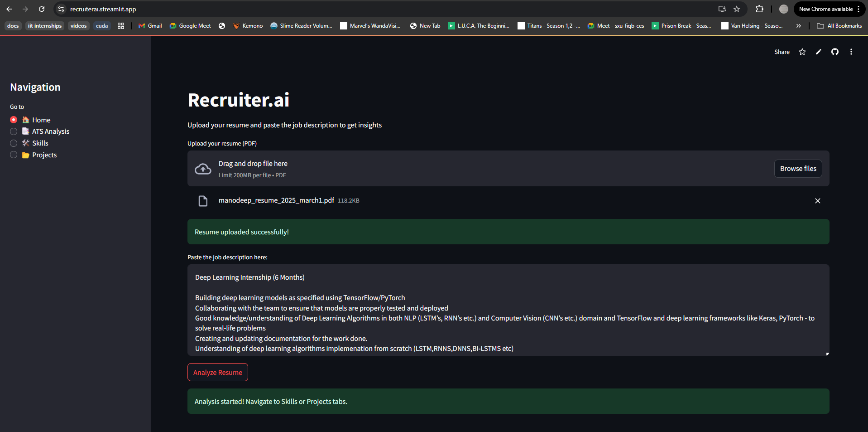Bookmark this page with star icon
The height and width of the screenshot is (432, 868).
tap(737, 9)
